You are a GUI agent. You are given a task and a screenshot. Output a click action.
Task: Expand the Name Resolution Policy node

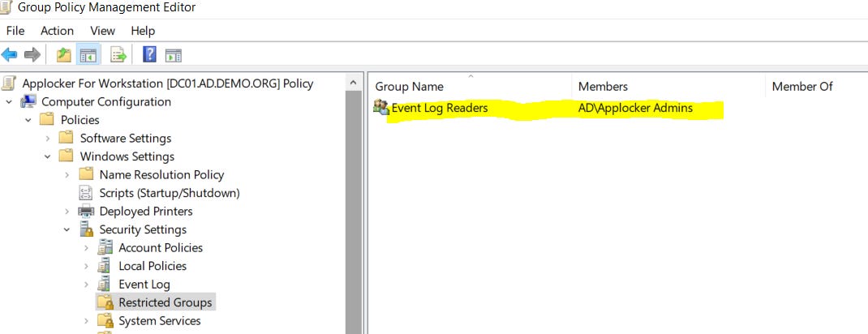(x=67, y=175)
